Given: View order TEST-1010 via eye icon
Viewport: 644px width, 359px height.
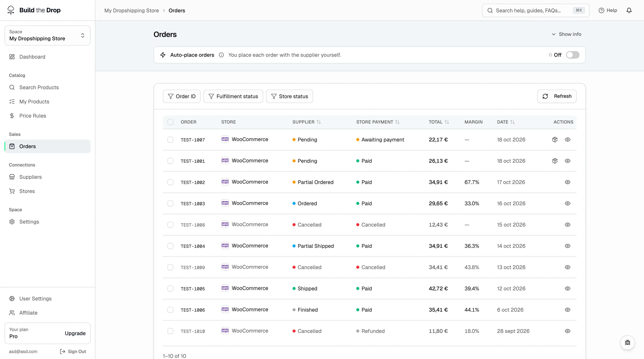Looking at the screenshot, I should tap(567, 331).
